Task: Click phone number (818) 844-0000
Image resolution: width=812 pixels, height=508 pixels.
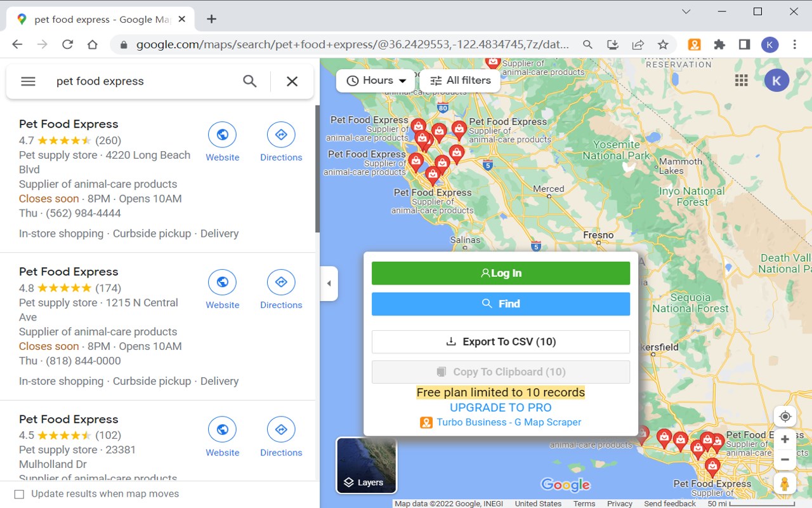Action: 82,361
